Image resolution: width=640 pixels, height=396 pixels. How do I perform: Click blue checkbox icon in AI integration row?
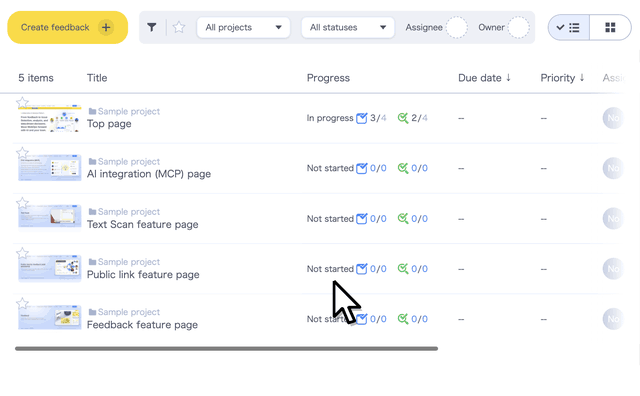(362, 168)
